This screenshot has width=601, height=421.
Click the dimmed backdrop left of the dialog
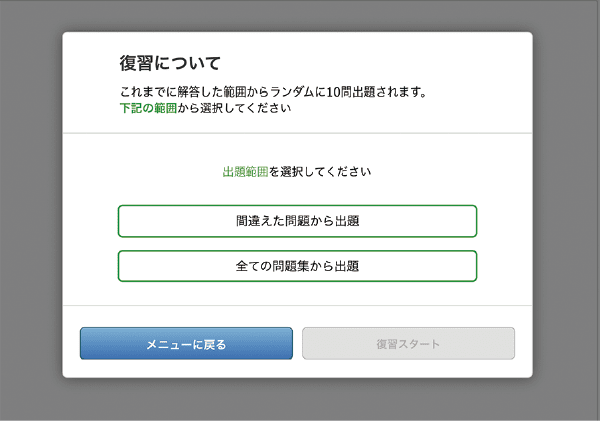[x=30, y=210]
